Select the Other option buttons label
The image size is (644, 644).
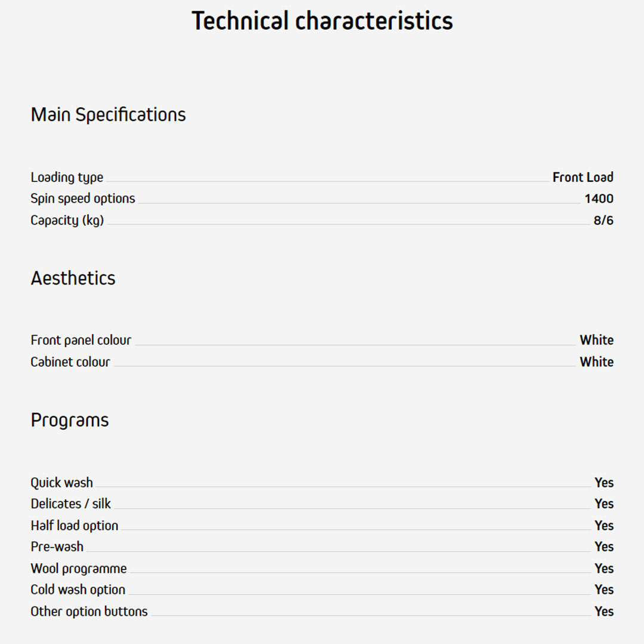tap(89, 612)
